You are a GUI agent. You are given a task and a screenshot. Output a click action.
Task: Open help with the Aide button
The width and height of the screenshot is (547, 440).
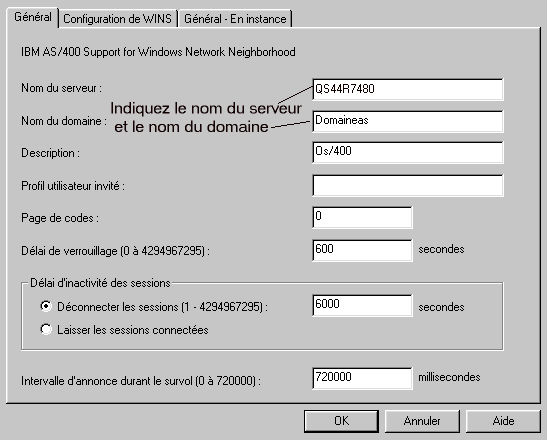pyautogui.click(x=503, y=421)
